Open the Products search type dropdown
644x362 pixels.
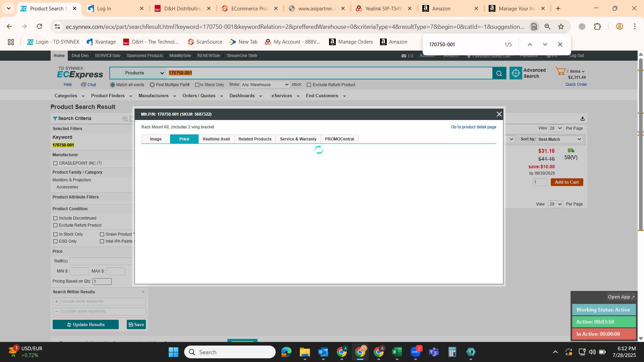point(138,73)
